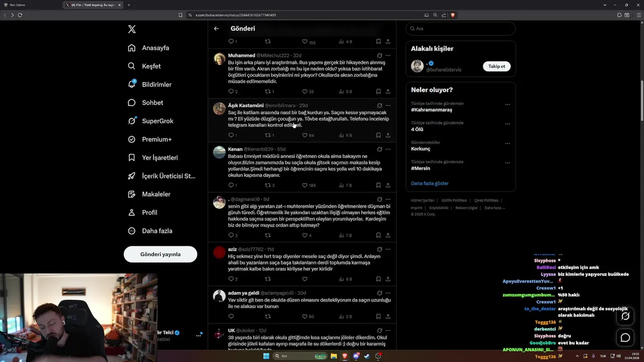Like Âşık Kastamûnî's reply
The height and width of the screenshot is (362, 644).
305,135
